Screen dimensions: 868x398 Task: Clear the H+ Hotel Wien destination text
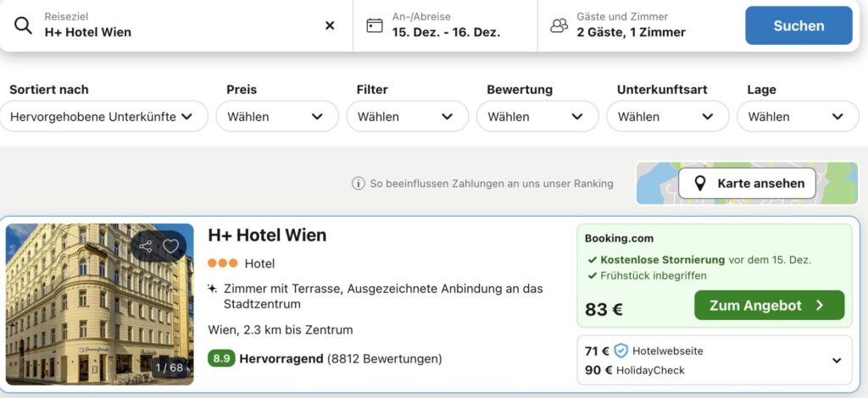330,25
